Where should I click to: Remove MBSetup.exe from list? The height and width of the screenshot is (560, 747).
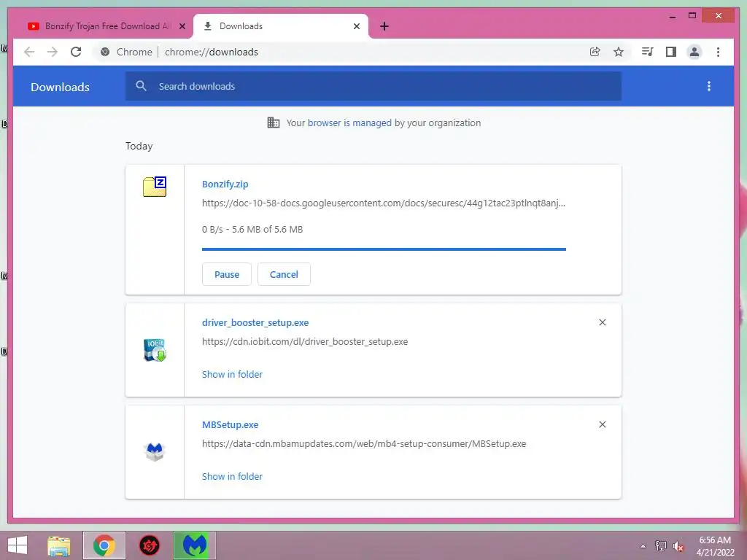point(602,424)
